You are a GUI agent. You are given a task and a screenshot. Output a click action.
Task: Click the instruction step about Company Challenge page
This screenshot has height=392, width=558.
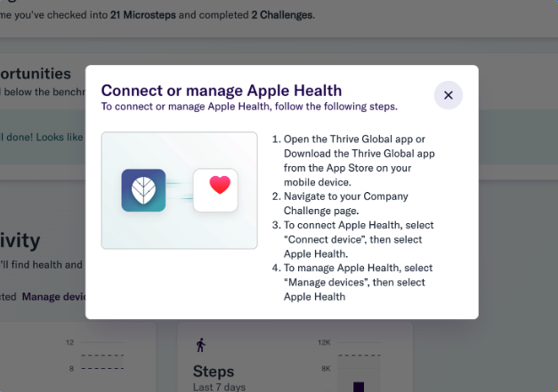(340, 204)
